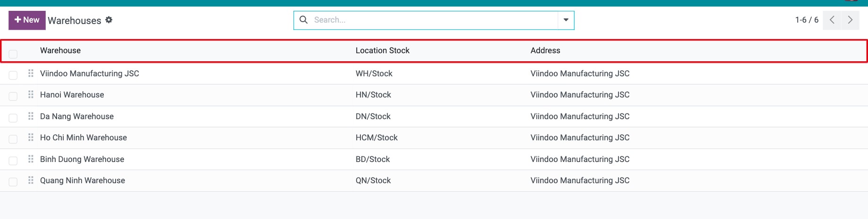Click the HN/Stock location cell
Screen dimensions: 868x219
tap(373, 95)
